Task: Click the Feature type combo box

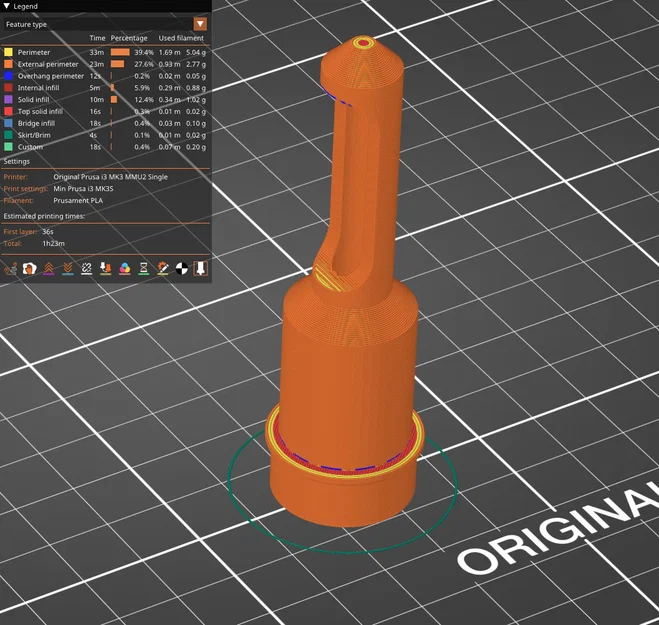Action: (x=105, y=24)
